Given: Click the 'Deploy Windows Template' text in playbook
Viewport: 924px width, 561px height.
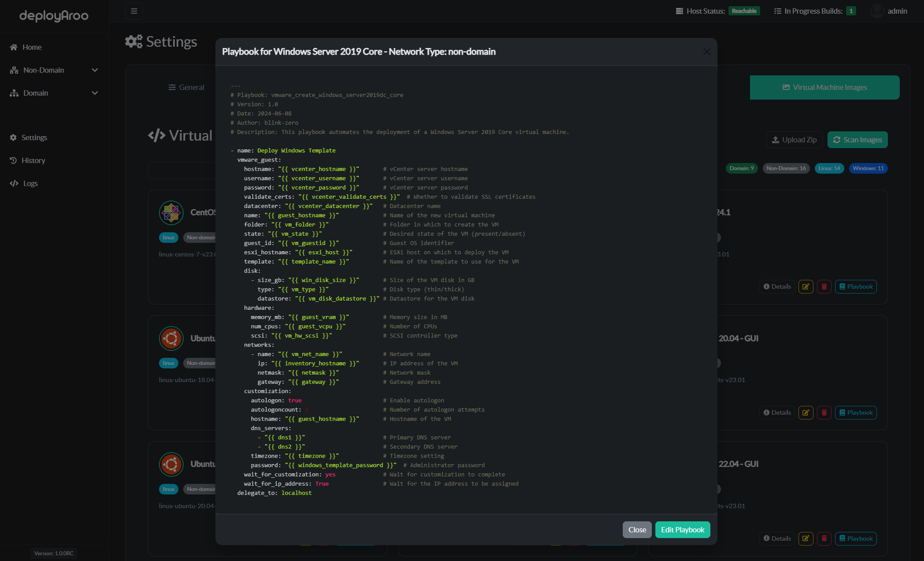Looking at the screenshot, I should coord(296,151).
